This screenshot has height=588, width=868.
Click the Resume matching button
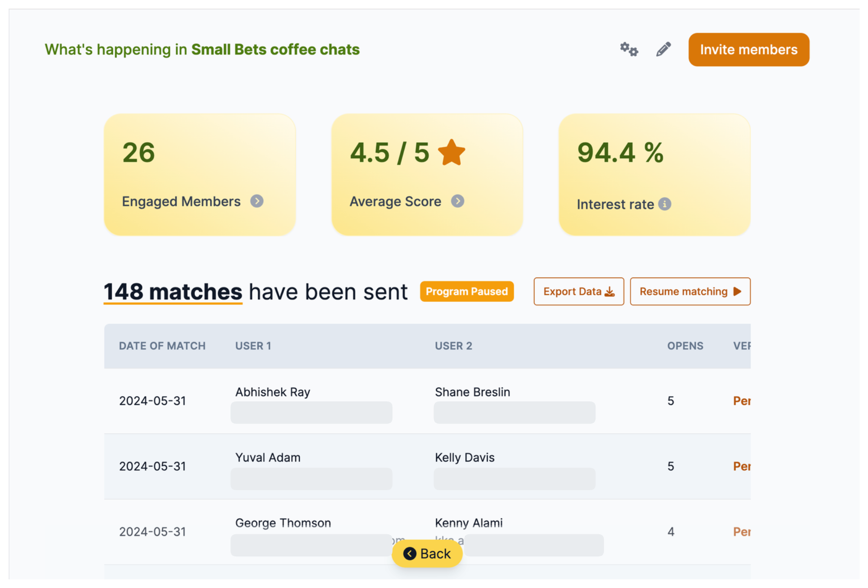pyautogui.click(x=690, y=291)
